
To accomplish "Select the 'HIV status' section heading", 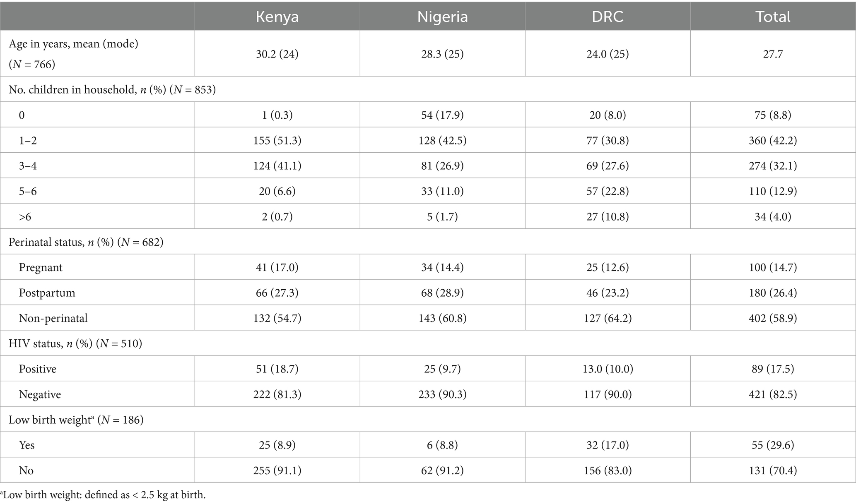I will [75, 343].
